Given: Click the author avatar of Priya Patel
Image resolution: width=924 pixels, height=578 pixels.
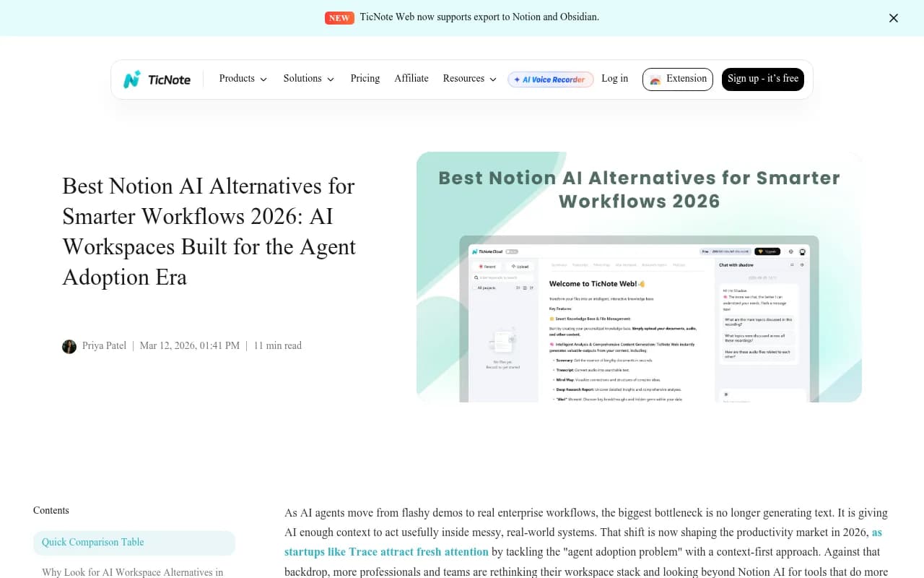Looking at the screenshot, I should pyautogui.click(x=69, y=346).
